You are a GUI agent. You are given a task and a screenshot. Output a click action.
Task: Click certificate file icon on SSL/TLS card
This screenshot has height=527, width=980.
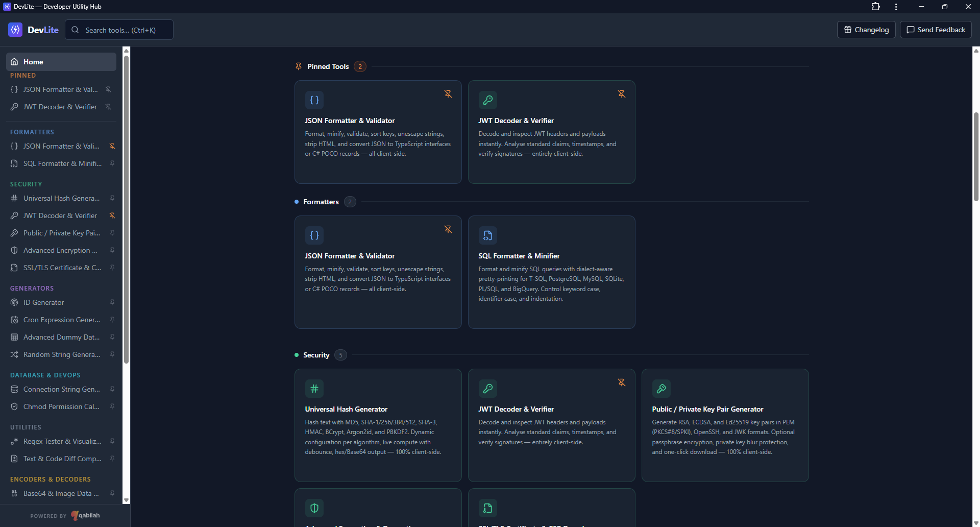pos(488,508)
